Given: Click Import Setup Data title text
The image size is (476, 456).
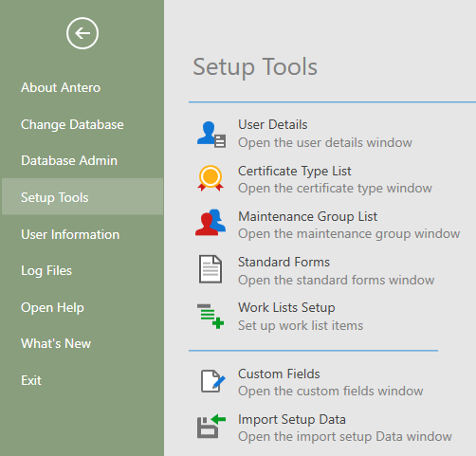Looking at the screenshot, I should pos(292,420).
